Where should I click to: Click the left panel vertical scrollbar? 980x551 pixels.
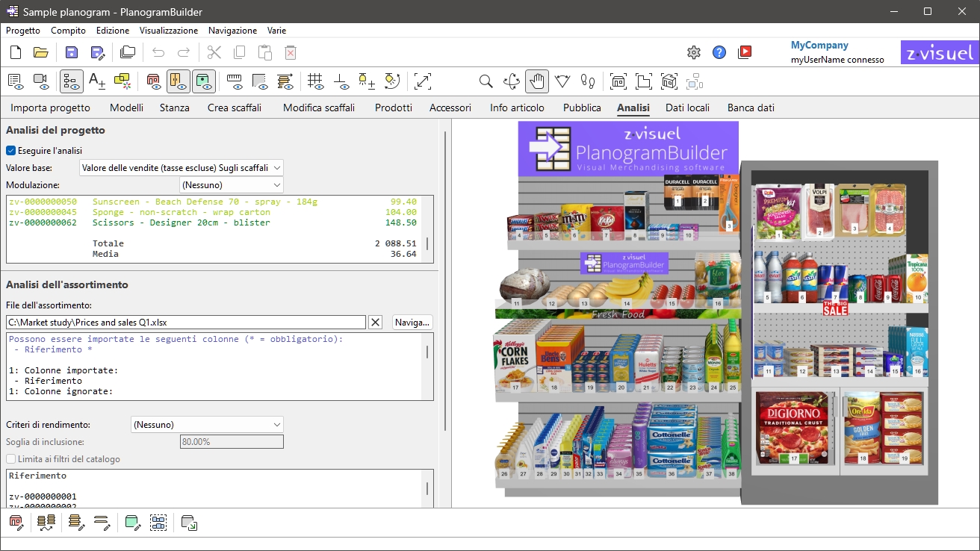pos(446,281)
